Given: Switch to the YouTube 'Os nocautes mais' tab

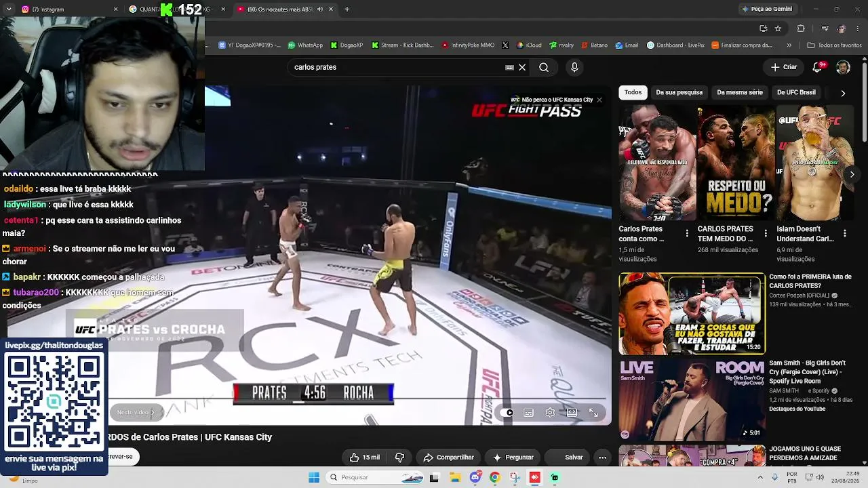Looking at the screenshot, I should click(x=285, y=9).
